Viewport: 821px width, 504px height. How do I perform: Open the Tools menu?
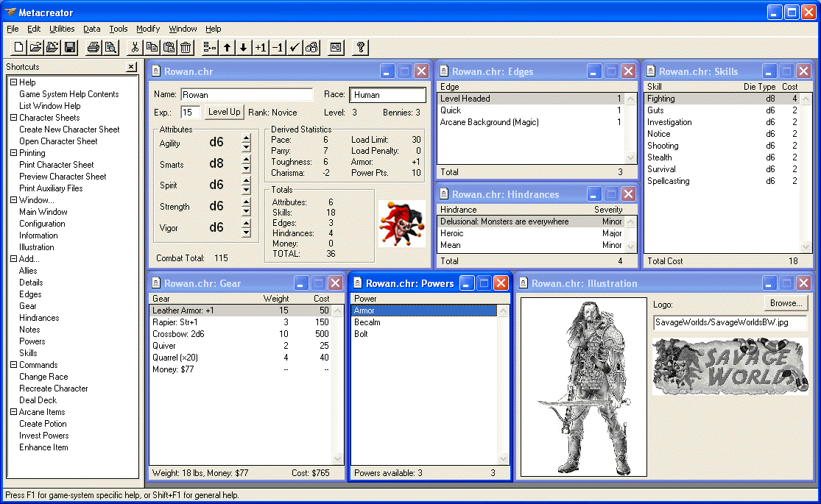119,29
